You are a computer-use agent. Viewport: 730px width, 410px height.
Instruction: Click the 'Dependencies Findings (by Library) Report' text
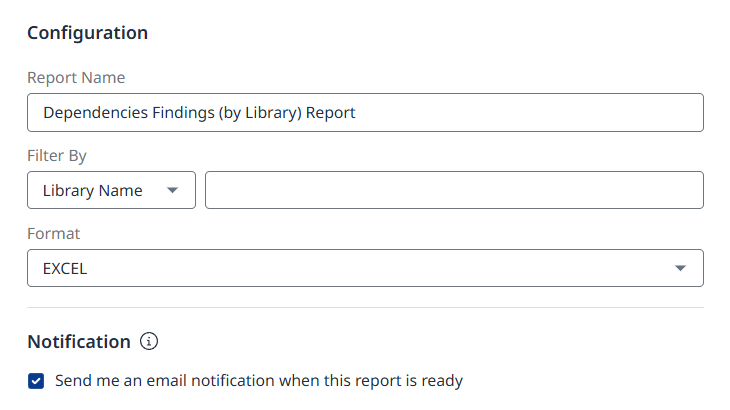[x=199, y=112]
